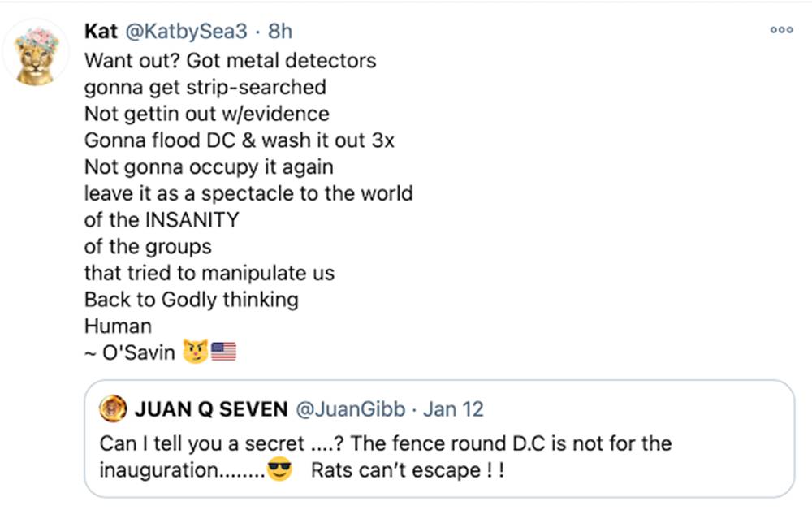
Task: Click the 8h timestamp of the tweet
Action: [x=280, y=31]
